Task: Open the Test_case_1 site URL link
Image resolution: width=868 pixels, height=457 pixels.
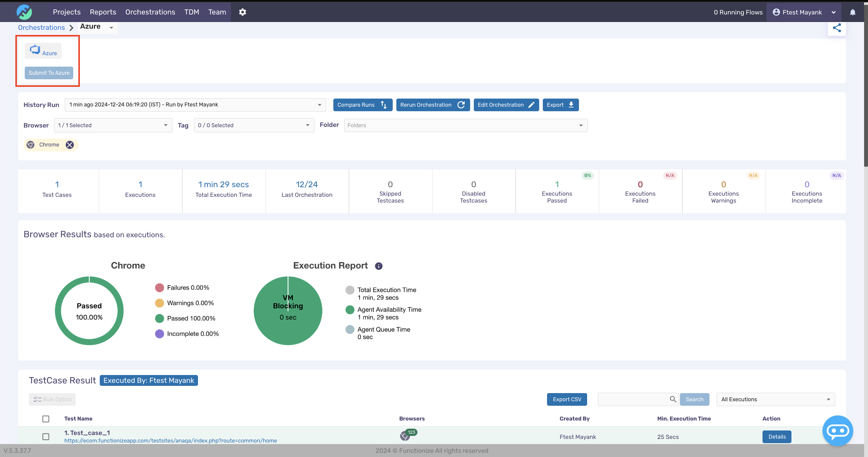Action: tap(171, 440)
